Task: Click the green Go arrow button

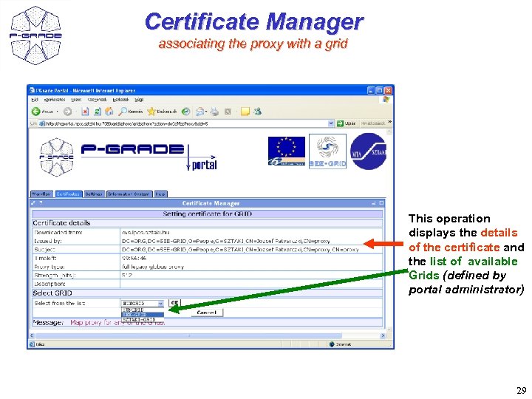Action: click(x=340, y=123)
